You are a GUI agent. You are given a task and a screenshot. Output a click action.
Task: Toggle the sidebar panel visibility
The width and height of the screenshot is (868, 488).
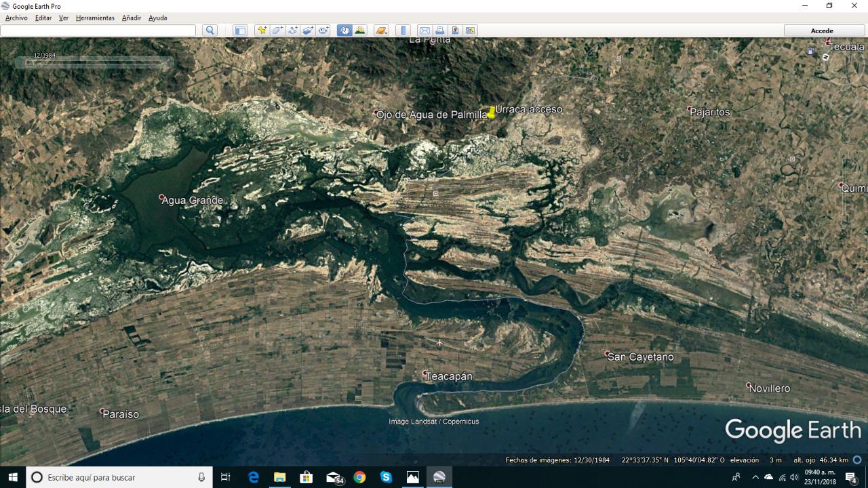pyautogui.click(x=239, y=30)
